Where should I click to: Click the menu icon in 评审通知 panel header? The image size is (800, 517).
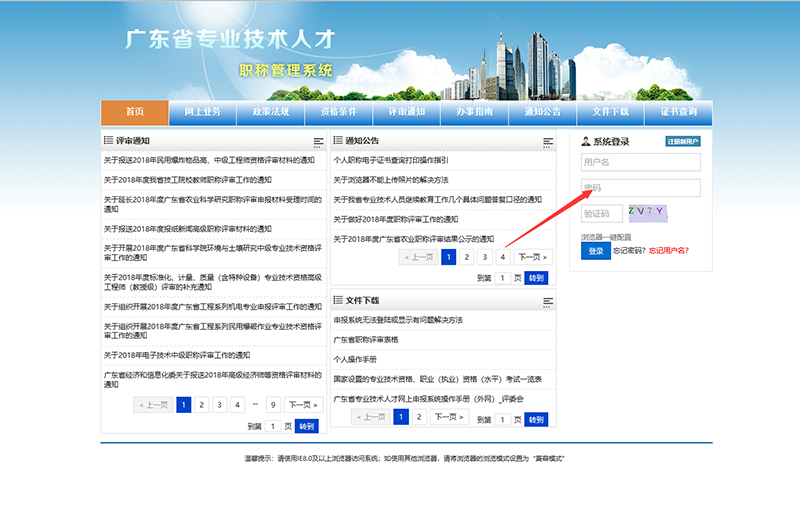318,142
